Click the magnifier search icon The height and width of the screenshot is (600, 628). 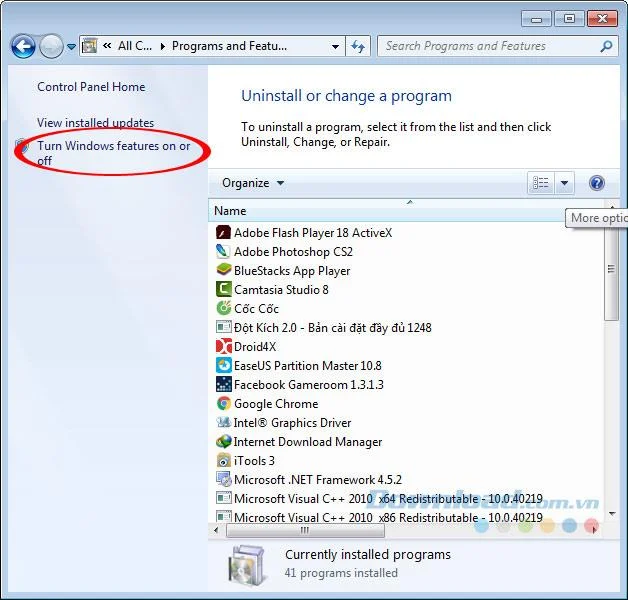(606, 46)
